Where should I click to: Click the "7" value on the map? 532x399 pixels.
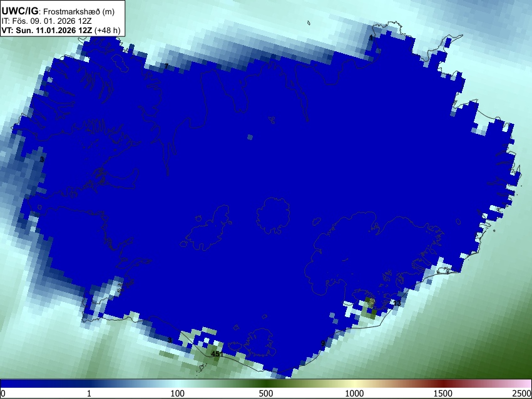coord(166,66)
